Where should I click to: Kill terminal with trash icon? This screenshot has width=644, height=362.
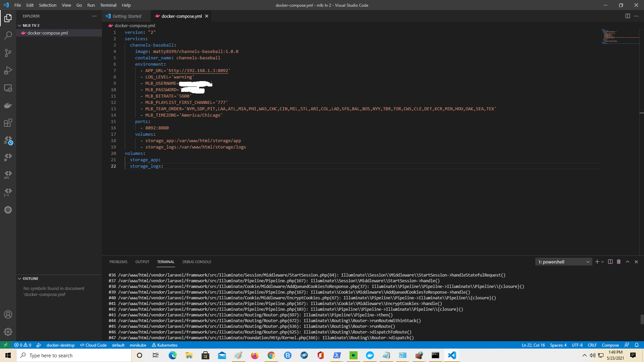pos(619,262)
